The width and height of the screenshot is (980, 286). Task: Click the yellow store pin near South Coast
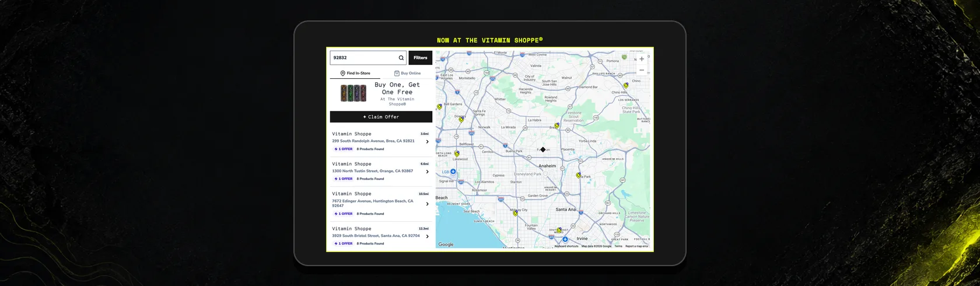point(559,231)
